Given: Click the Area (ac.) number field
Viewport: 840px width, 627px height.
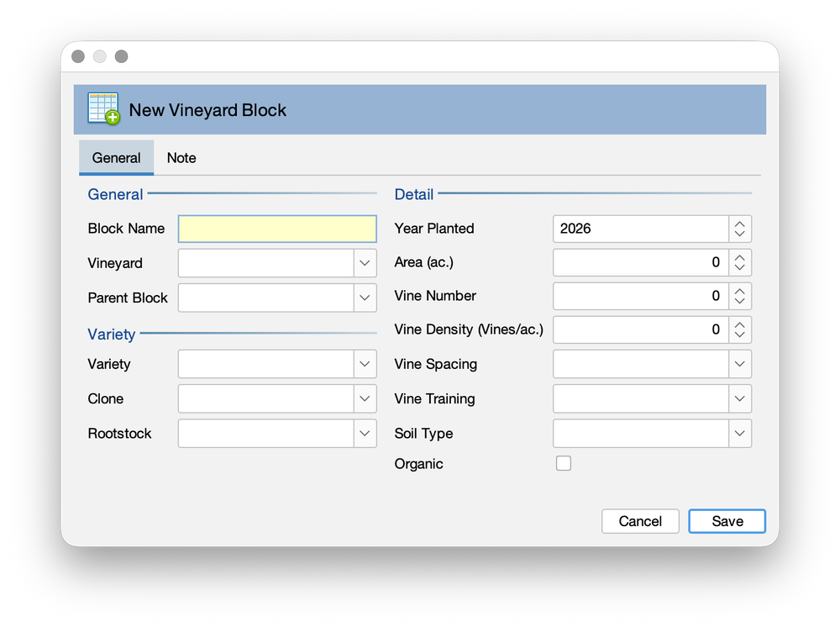Looking at the screenshot, I should click(641, 262).
